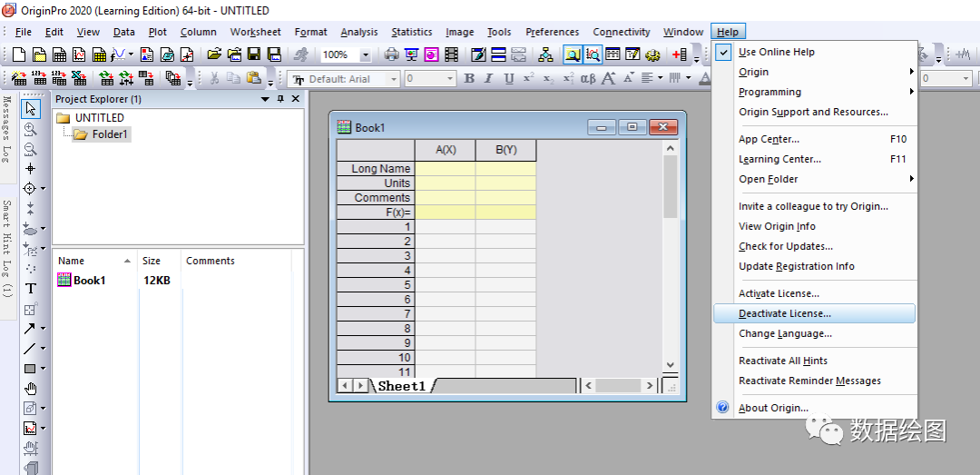Open the Data Reader tool flyout arrow
The height and width of the screenshot is (475, 980).
tap(44, 189)
